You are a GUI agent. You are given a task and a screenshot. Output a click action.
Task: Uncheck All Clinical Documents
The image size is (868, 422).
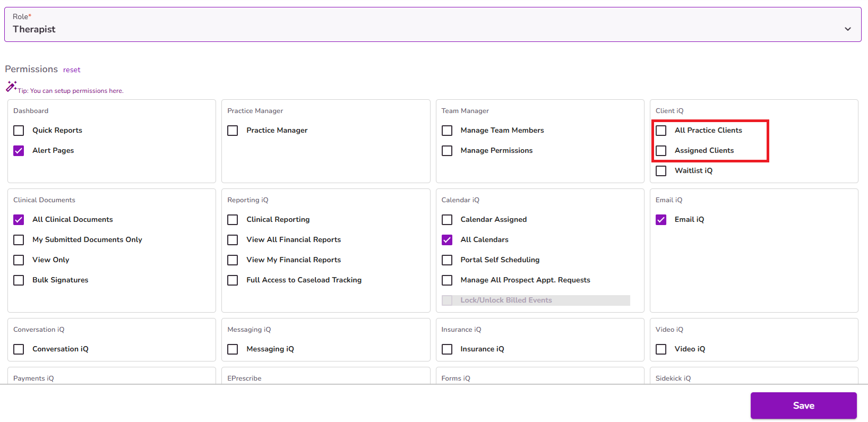(x=19, y=220)
